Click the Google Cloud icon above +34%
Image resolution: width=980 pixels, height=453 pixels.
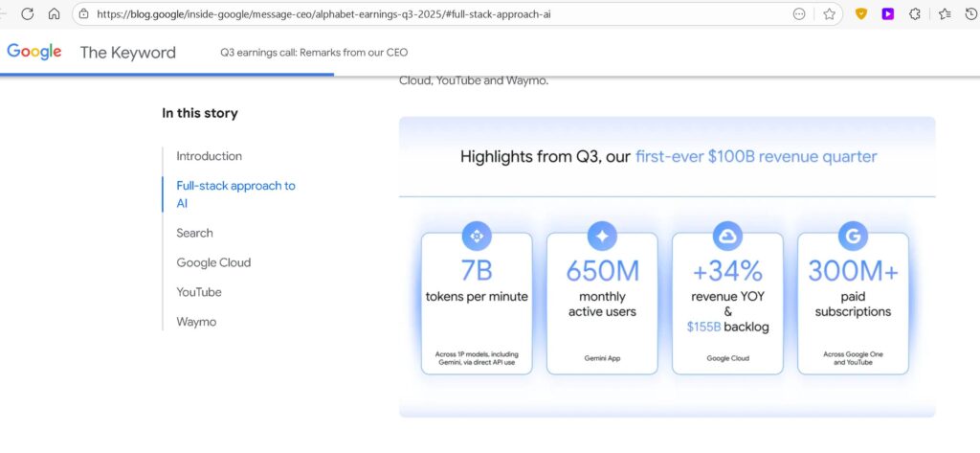click(x=727, y=236)
